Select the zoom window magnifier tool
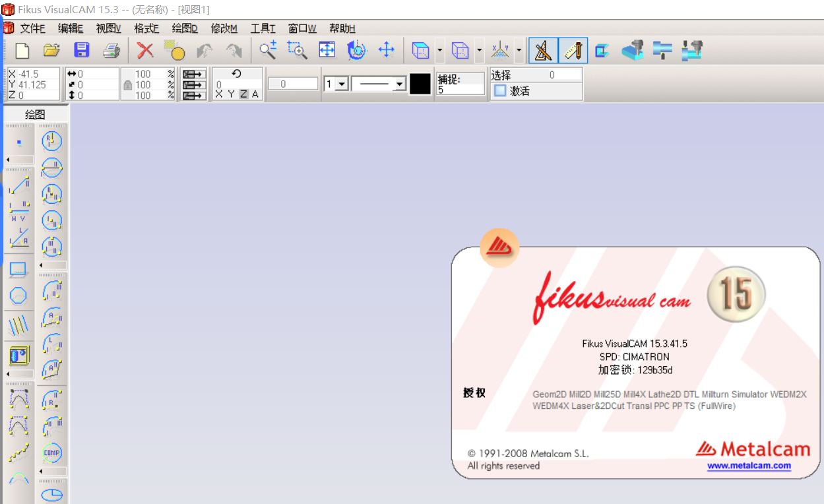 [x=297, y=51]
